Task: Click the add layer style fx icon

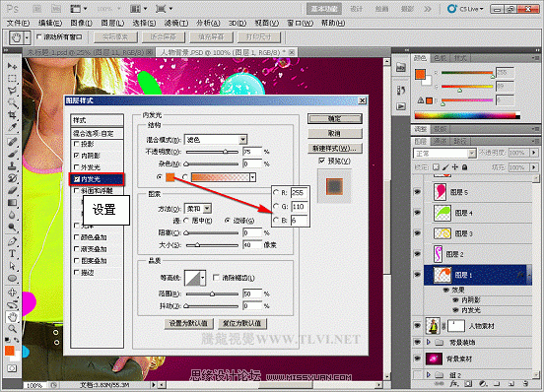Action: [454, 384]
